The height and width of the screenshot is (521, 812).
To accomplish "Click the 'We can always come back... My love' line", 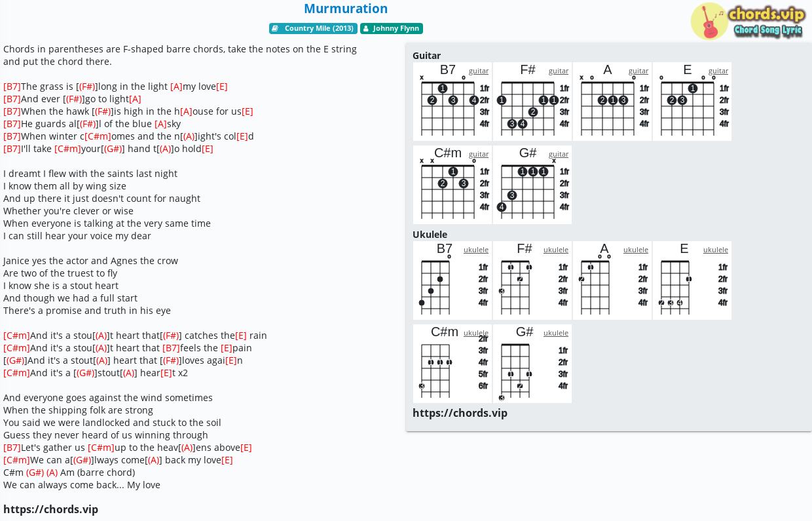I will point(82,485).
